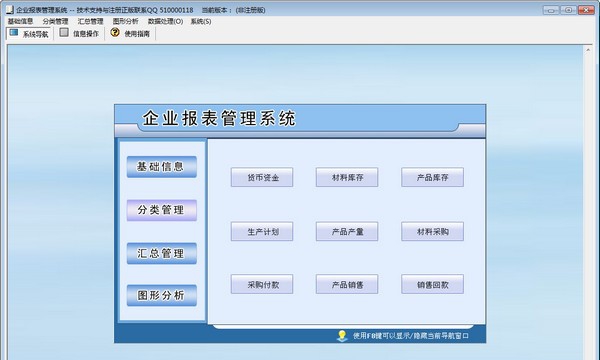Open the 材料库存 module
Viewport: 600px width, 360px height.
(x=347, y=177)
